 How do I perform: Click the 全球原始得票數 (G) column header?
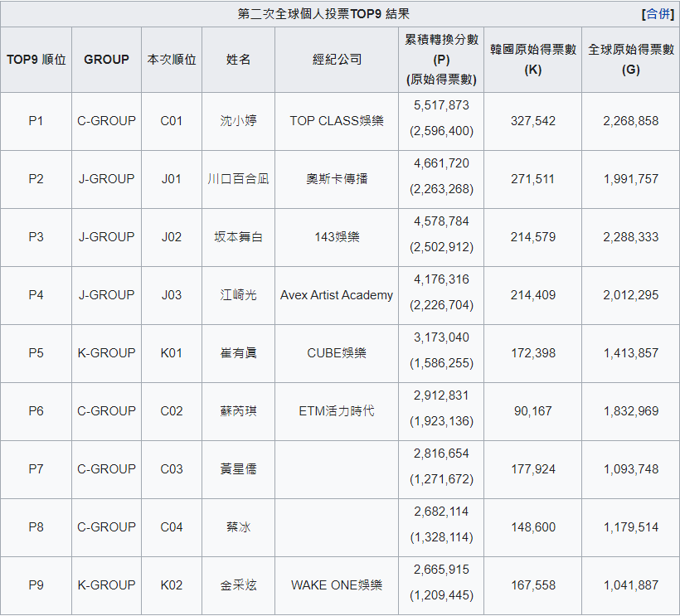click(x=631, y=60)
